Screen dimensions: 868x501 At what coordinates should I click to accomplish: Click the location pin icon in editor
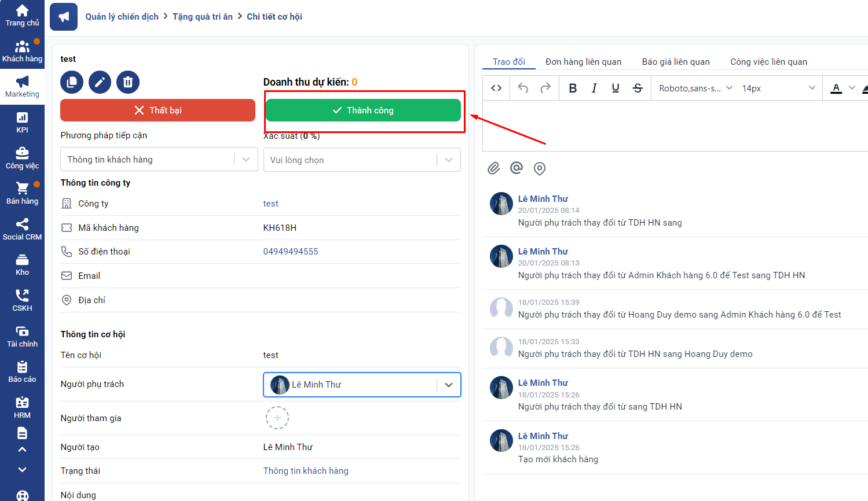click(540, 168)
